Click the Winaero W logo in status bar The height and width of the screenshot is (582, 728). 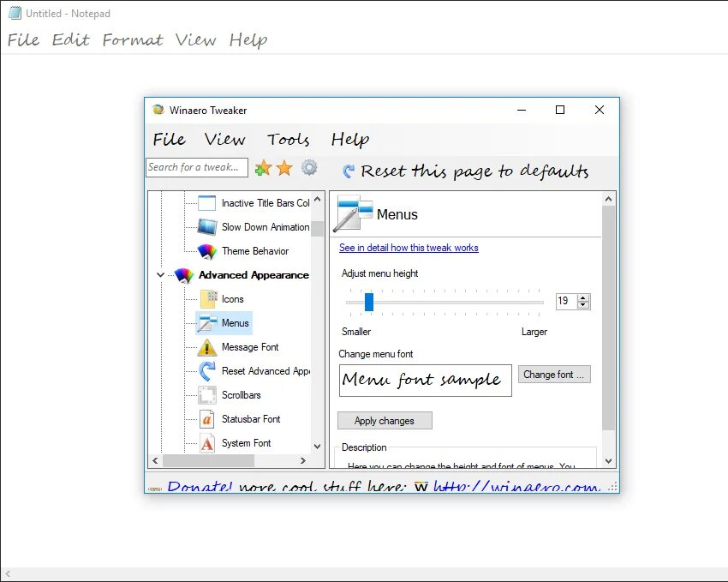pos(421,487)
